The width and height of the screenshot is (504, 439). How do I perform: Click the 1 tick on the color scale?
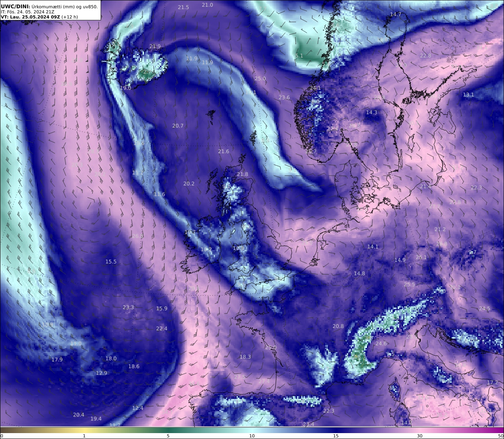(84, 436)
